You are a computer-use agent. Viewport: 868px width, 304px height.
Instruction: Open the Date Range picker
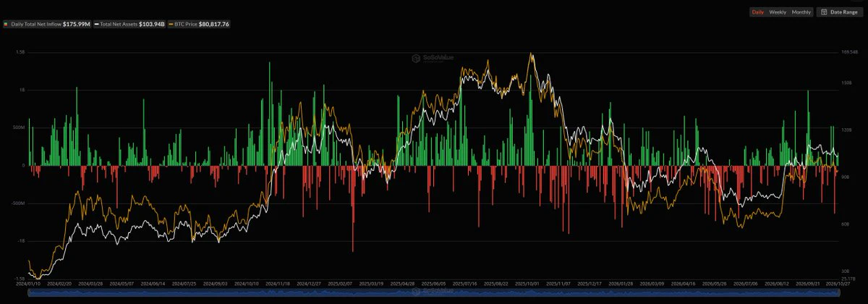coord(839,12)
